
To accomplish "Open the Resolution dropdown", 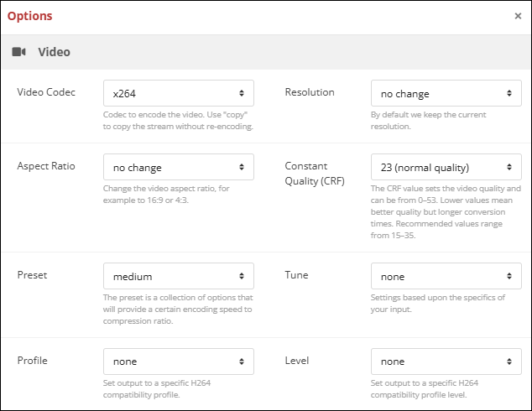I will pos(446,93).
